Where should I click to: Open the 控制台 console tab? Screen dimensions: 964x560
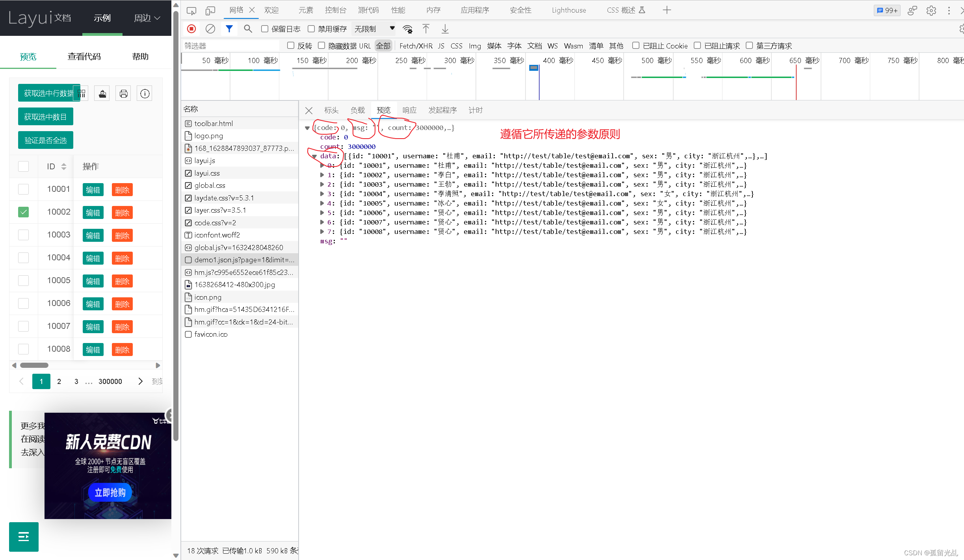pyautogui.click(x=336, y=10)
